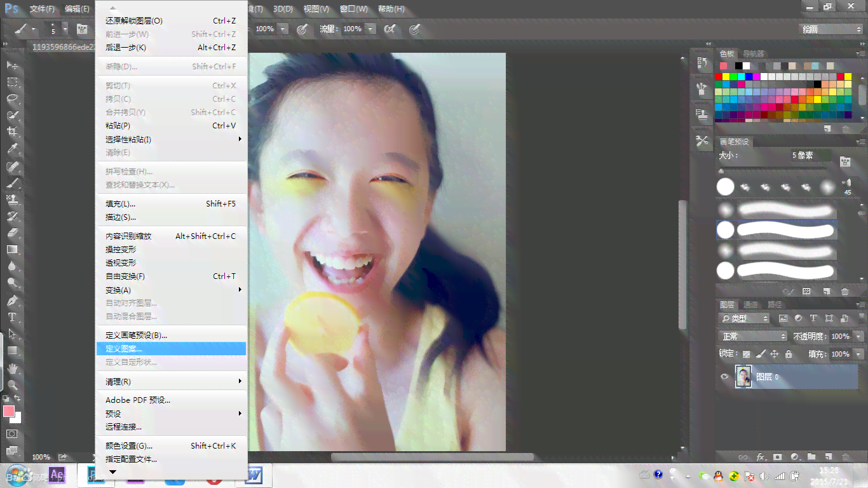This screenshot has height=488, width=868.
Task: Open the 流量 flow dropdown arrow
Action: pos(370,29)
